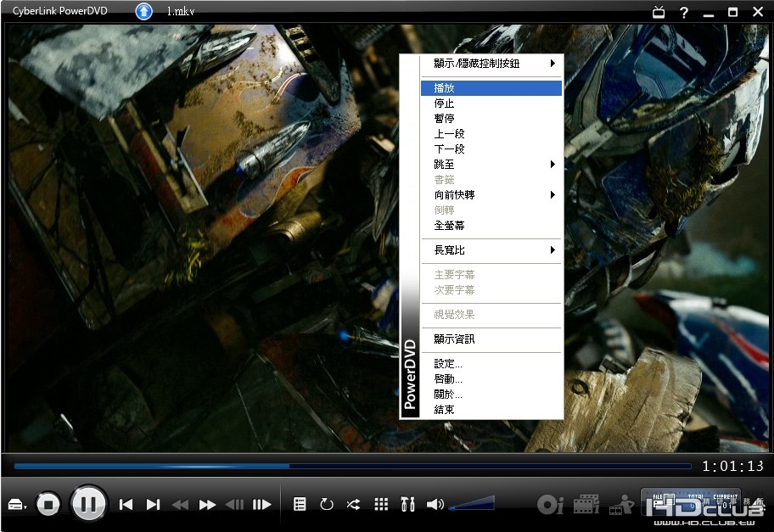This screenshot has width=774, height=532.
Task: Stop playback with the stop button
Action: click(48, 504)
